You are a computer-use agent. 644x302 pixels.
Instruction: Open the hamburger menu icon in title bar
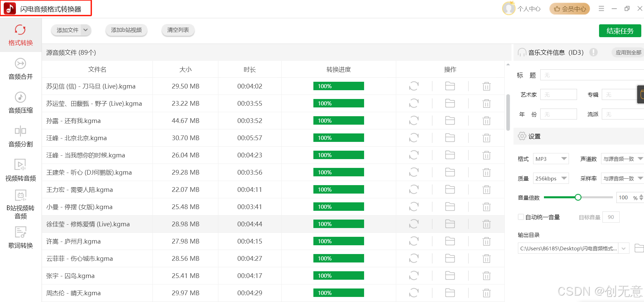point(601,8)
